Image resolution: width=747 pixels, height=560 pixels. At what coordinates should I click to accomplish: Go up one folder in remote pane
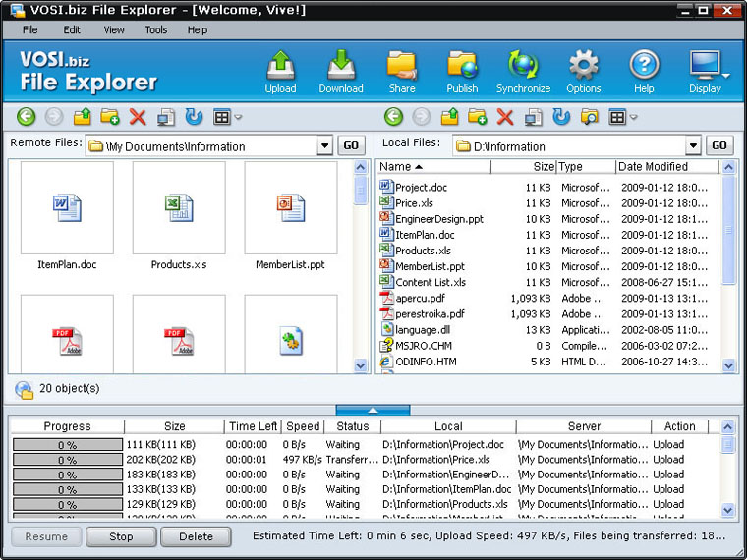pos(82,117)
